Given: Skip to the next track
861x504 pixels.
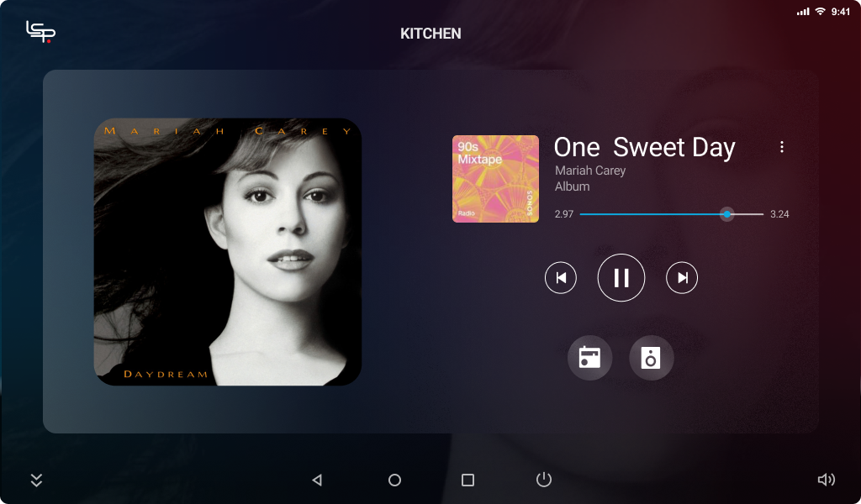Looking at the screenshot, I should (x=682, y=278).
